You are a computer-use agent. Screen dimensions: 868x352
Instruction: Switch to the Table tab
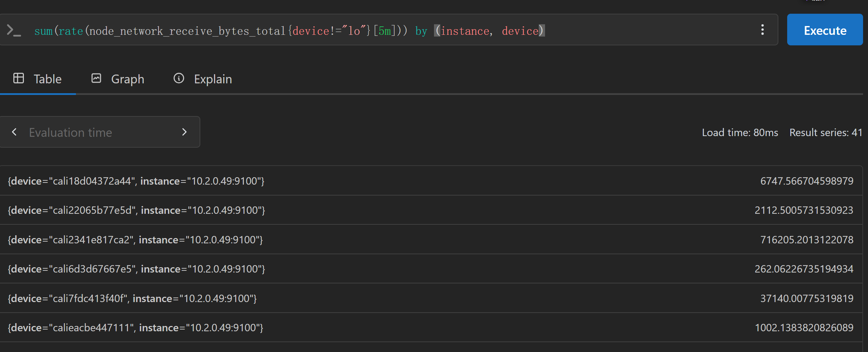coord(38,79)
